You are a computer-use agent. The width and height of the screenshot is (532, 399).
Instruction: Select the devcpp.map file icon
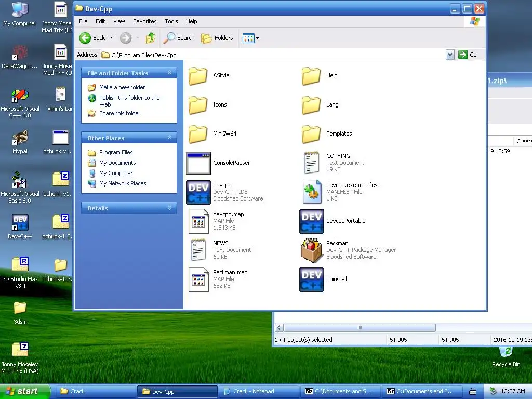[198, 221]
